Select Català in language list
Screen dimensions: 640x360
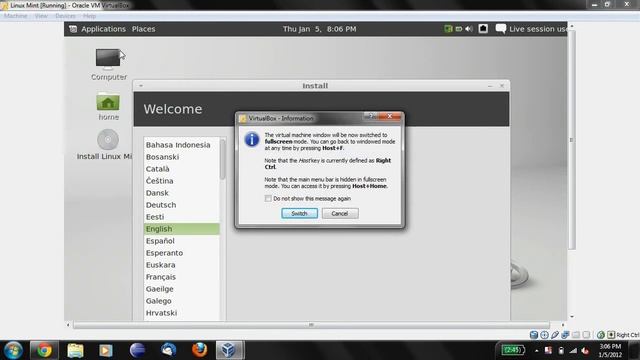(182, 169)
